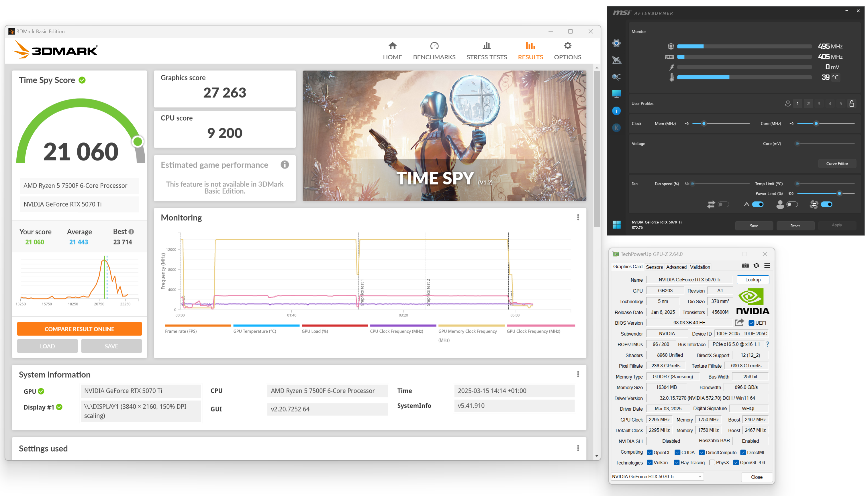Open the System information three-dot menu
This screenshot has width=868, height=496.
pos(578,375)
